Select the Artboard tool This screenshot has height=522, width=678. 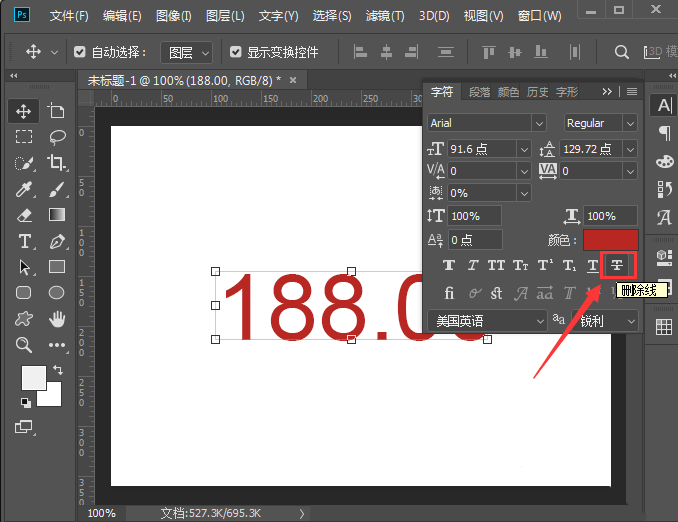56,111
